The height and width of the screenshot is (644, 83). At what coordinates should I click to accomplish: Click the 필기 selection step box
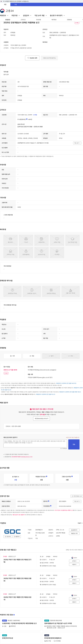coord(51,356)
